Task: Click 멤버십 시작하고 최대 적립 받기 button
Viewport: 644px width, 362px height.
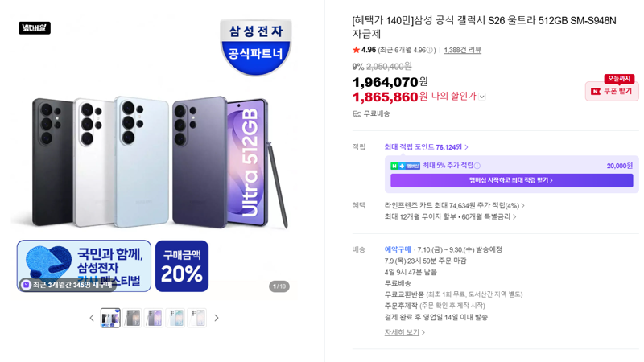Action: [x=511, y=180]
